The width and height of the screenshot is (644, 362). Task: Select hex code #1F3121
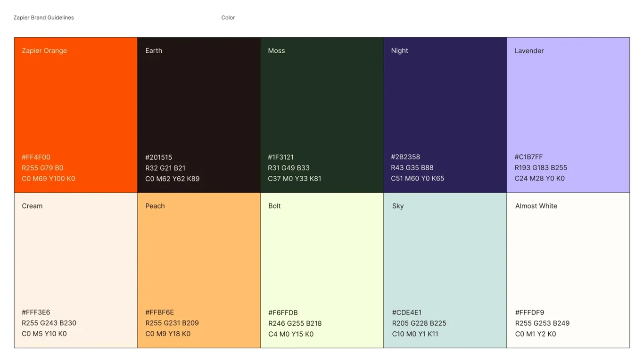coord(281,157)
